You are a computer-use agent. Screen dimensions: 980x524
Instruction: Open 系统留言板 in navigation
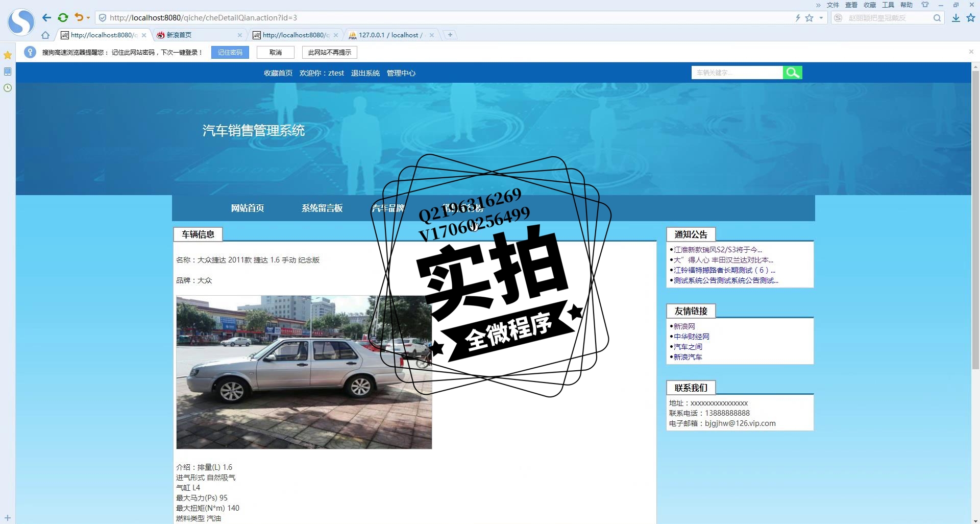[322, 208]
